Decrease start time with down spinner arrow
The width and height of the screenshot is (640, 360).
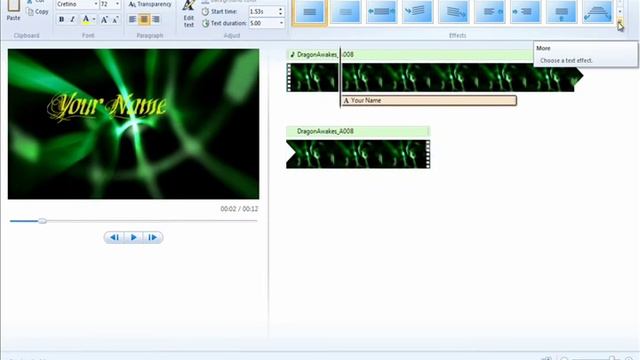280,14
